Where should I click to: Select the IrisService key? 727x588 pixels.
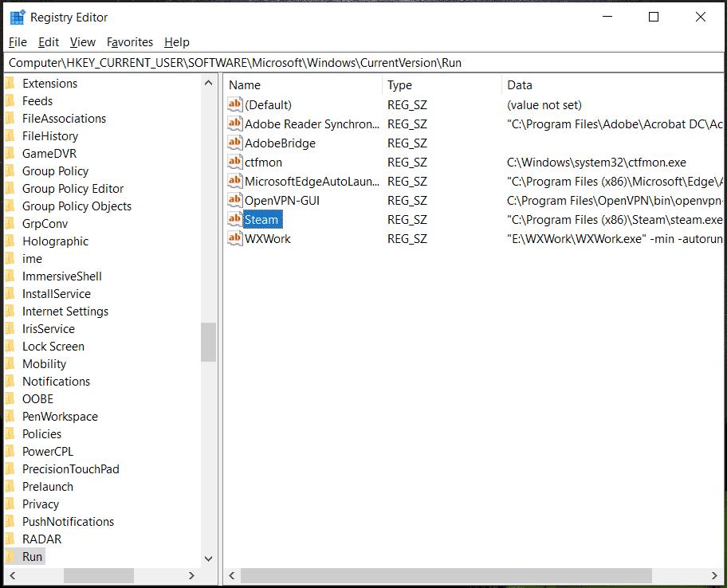48,329
